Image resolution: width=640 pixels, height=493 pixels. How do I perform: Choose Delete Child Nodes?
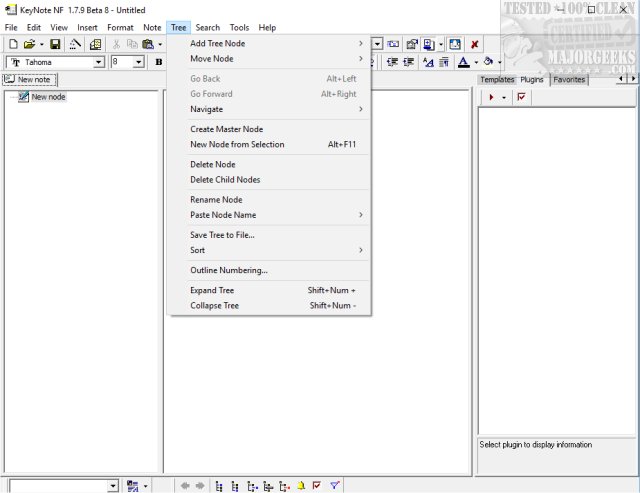pos(269,180)
